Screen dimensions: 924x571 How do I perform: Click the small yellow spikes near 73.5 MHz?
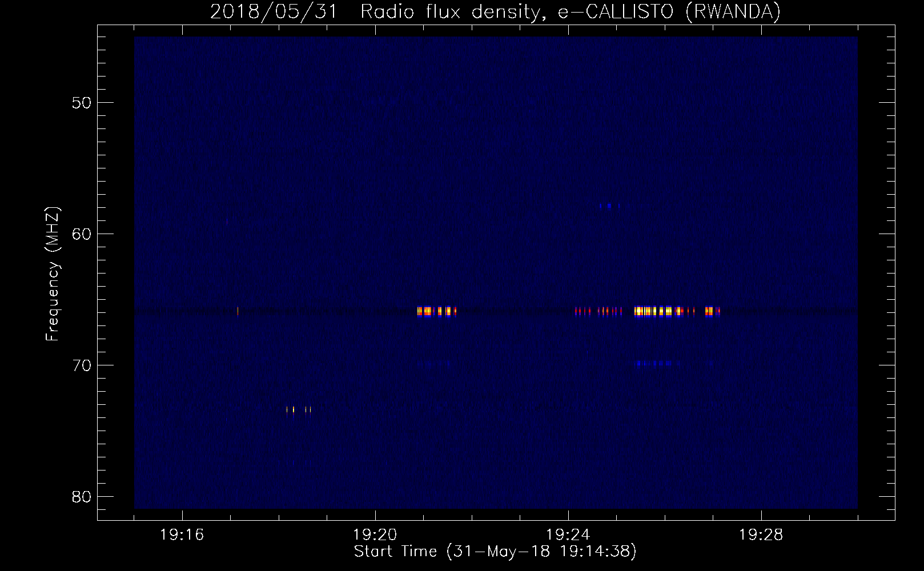click(299, 410)
